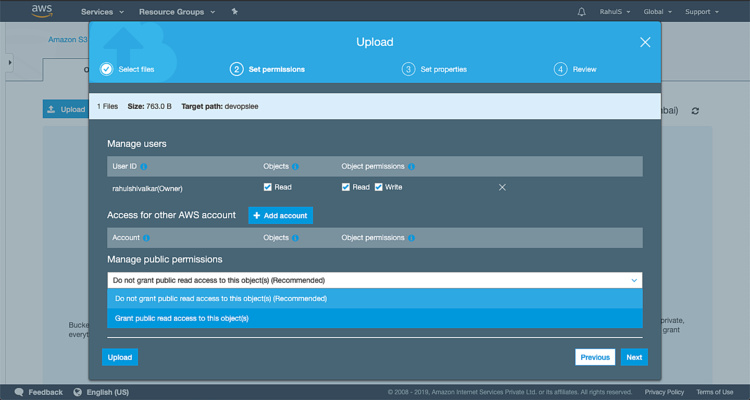Click the Add account button
The image size is (750, 400).
tap(280, 215)
